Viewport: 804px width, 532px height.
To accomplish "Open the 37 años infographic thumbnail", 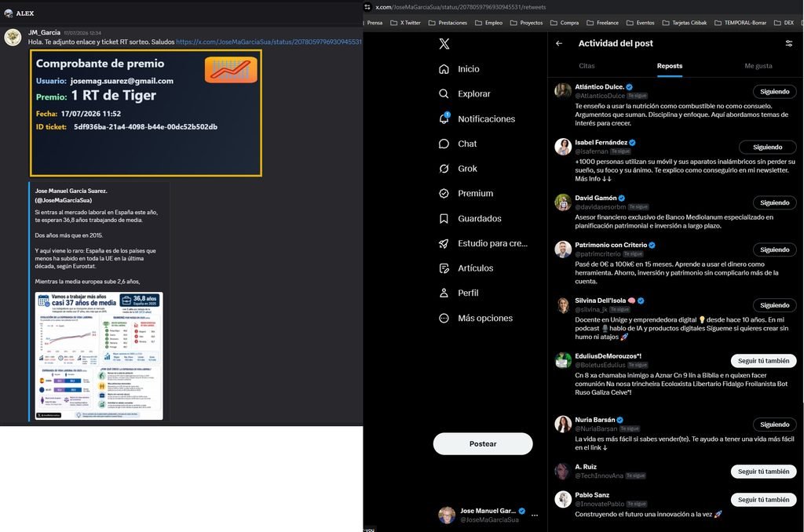I will click(x=99, y=355).
